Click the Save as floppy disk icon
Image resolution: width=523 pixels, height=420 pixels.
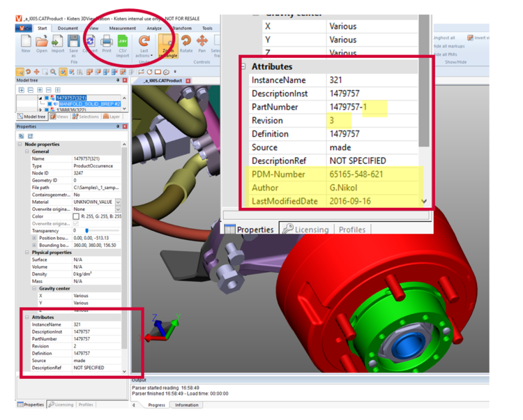[x=74, y=42]
